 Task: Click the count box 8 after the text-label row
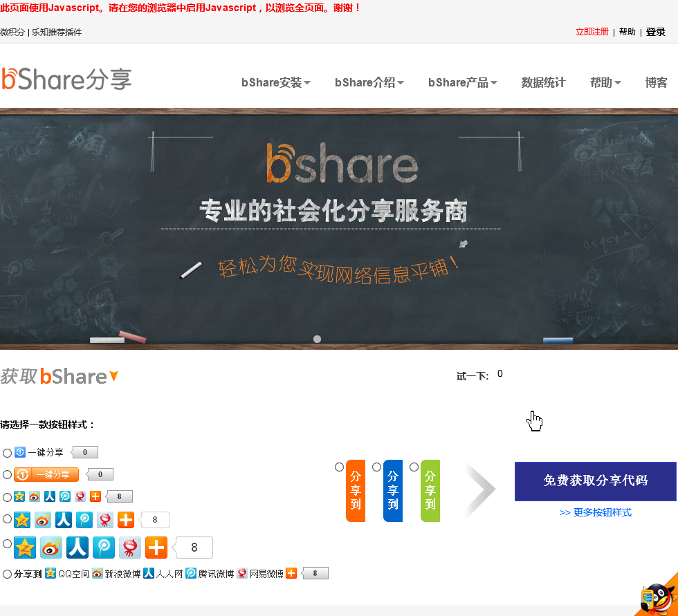[x=315, y=573]
